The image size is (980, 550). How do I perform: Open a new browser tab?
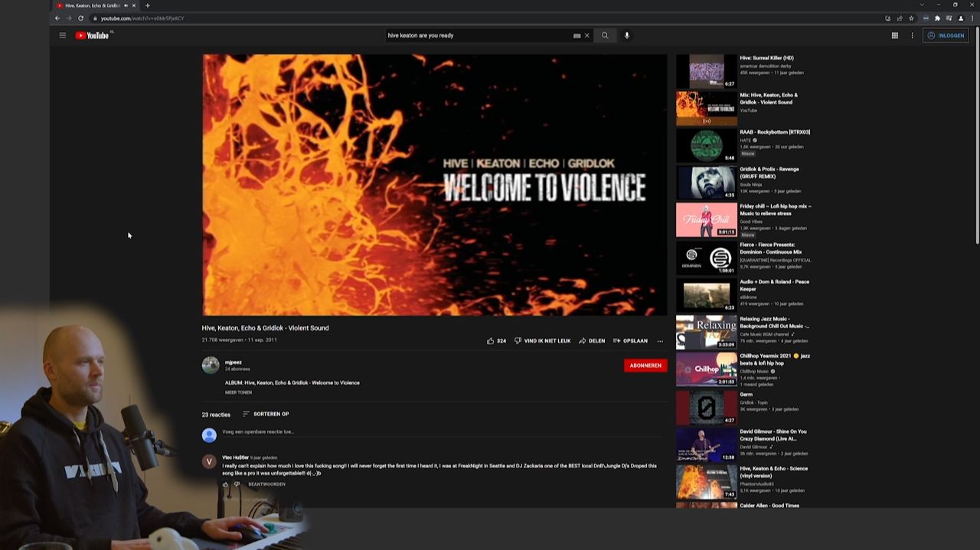pyautogui.click(x=148, y=5)
